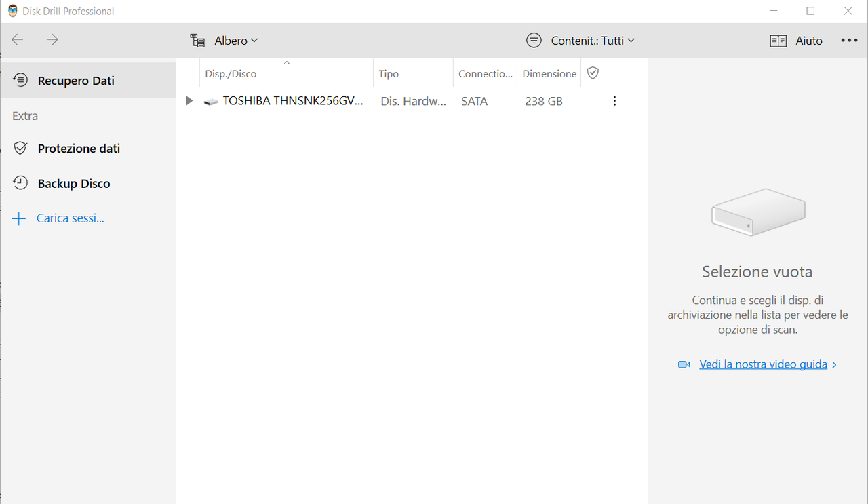
Task: Sort by Disp./Disco column header
Action: tap(286, 73)
